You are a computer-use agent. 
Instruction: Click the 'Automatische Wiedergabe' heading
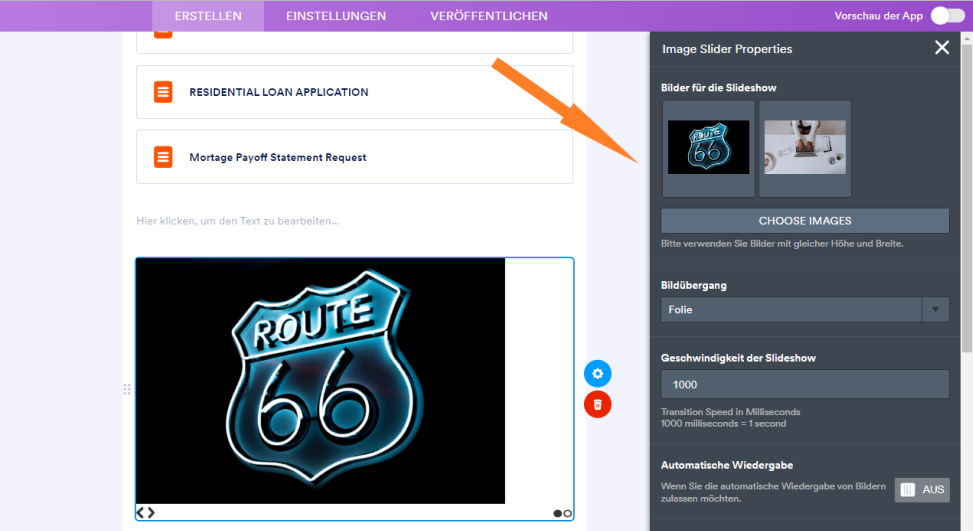coord(727,465)
